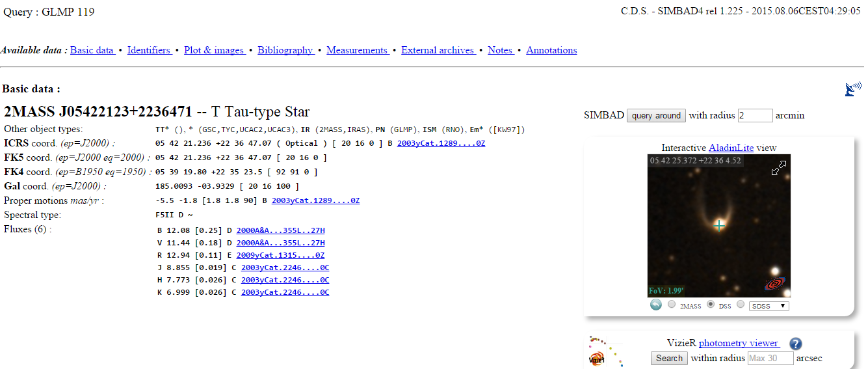868x369 pixels.
Task: Click the SIMBAD radius arcmin input field
Action: pyautogui.click(x=755, y=115)
